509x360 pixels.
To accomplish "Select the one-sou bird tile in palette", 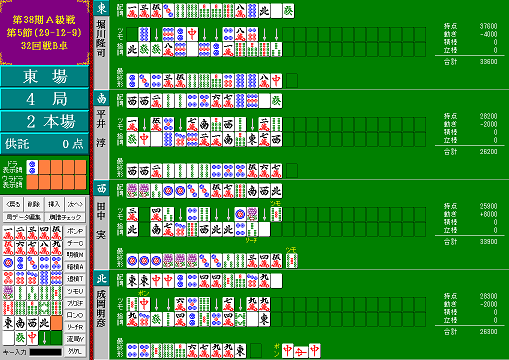I will pyautogui.click(x=8, y=293).
